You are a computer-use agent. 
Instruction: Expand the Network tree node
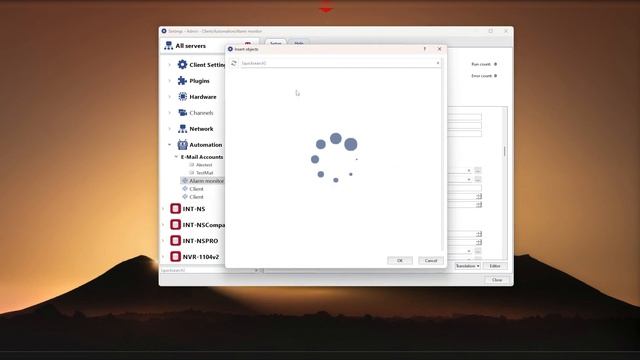(x=170, y=129)
